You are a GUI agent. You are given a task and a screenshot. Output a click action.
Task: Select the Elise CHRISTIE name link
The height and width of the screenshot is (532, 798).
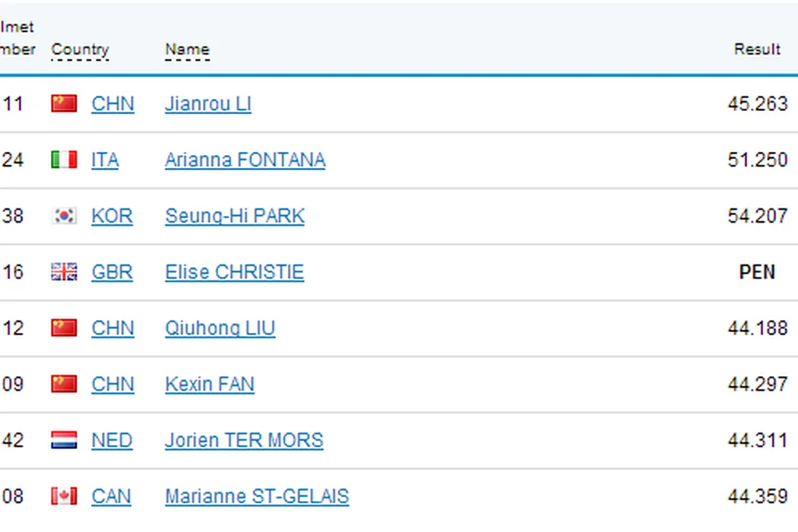point(234,273)
